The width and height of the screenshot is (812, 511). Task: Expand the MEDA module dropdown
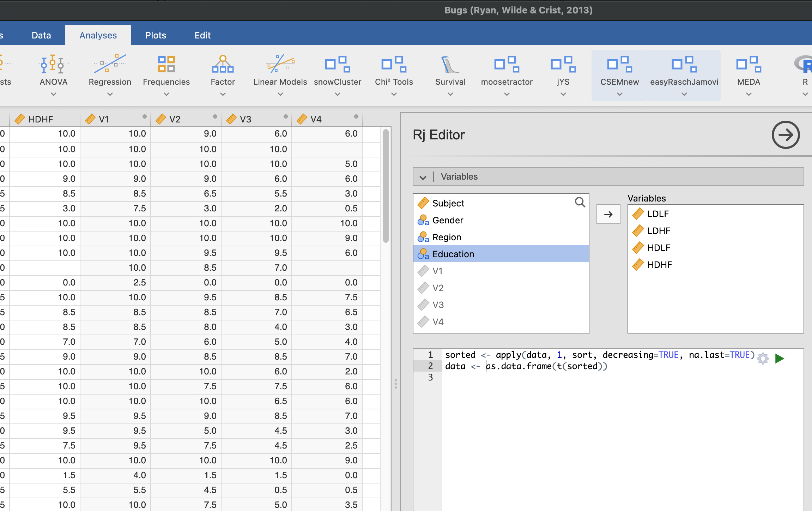click(749, 94)
